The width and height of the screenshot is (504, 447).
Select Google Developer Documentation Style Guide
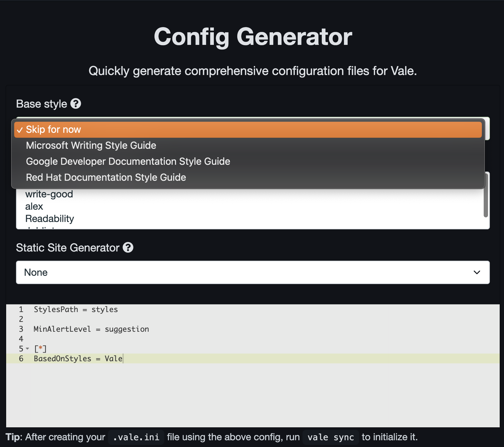(128, 161)
